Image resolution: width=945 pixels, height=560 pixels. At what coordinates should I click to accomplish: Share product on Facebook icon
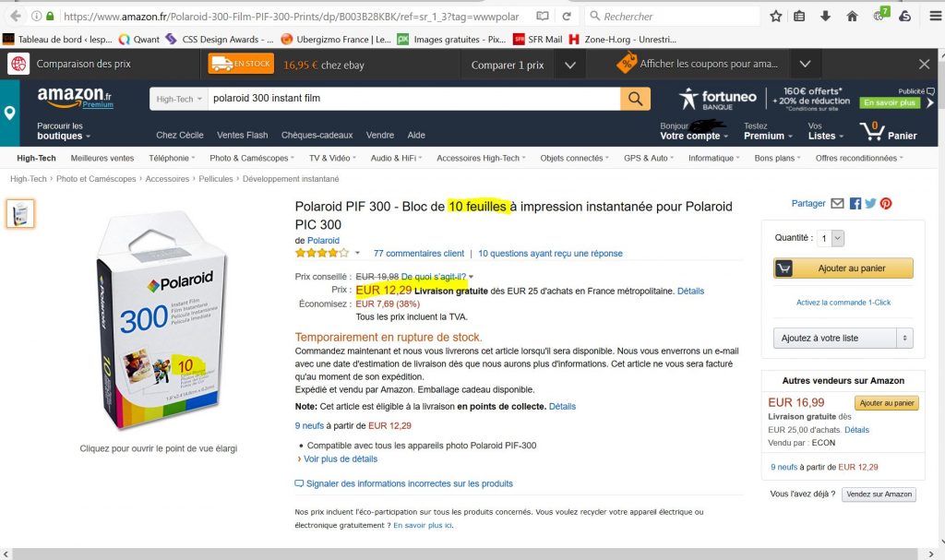(855, 204)
